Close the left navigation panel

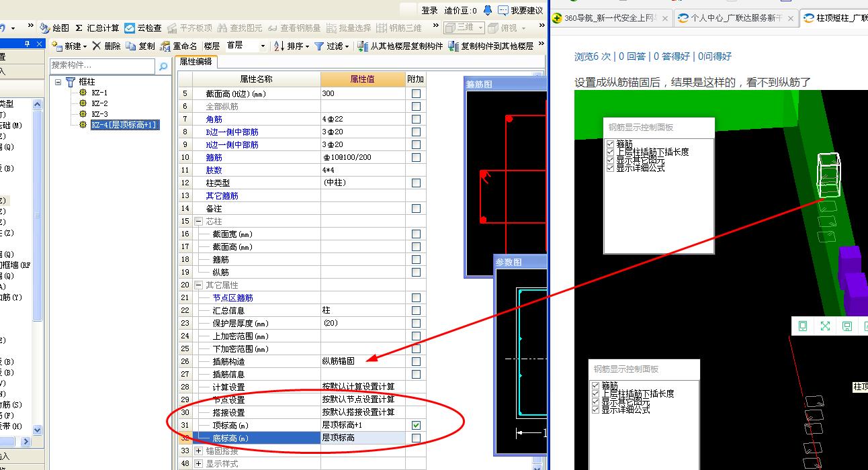click(39, 44)
